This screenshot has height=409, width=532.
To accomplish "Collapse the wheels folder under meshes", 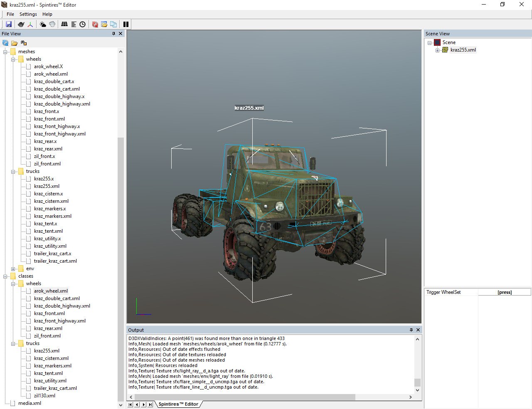I will pos(13,59).
